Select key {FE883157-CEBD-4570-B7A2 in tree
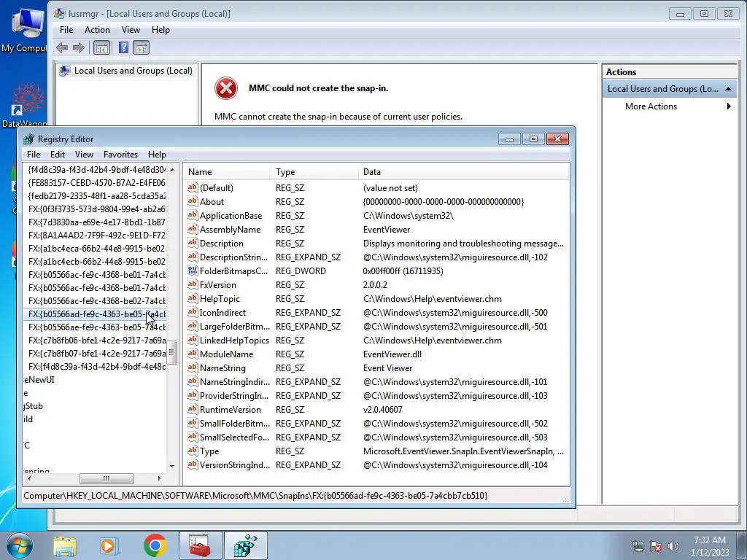747x560 pixels. point(97,183)
